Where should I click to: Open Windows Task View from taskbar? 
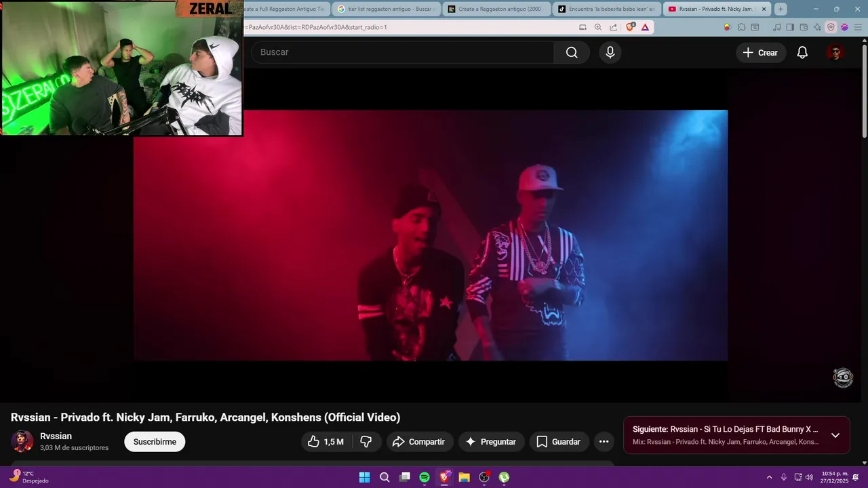point(405,477)
